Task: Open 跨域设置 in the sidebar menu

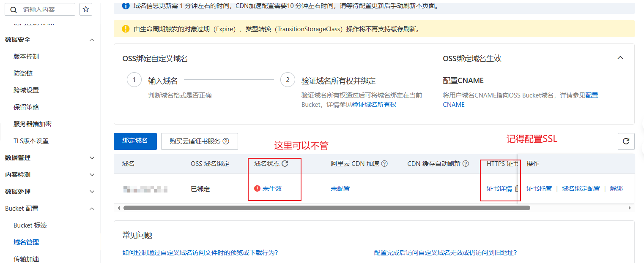Action: point(26,90)
